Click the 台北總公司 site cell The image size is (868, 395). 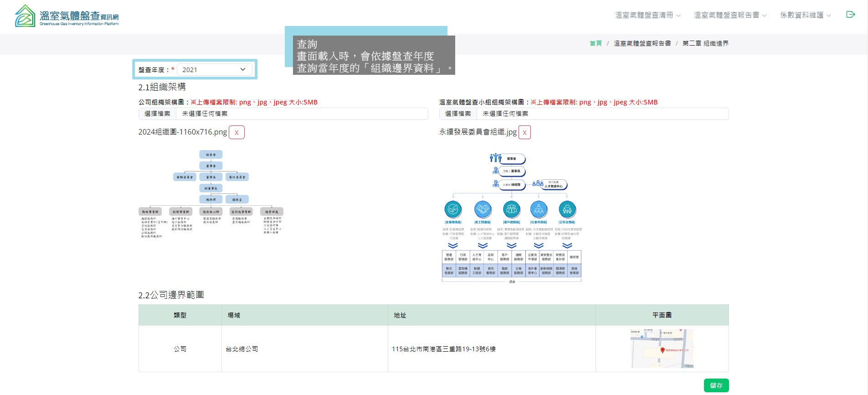[242, 349]
